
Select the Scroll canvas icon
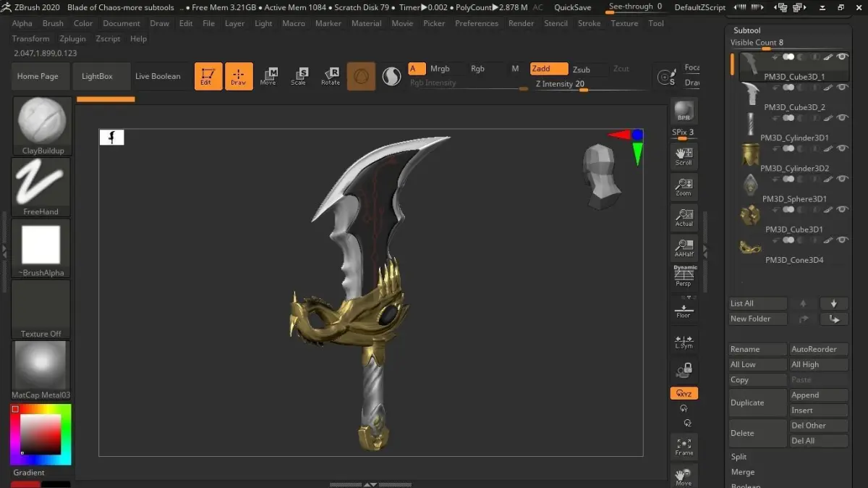click(684, 155)
